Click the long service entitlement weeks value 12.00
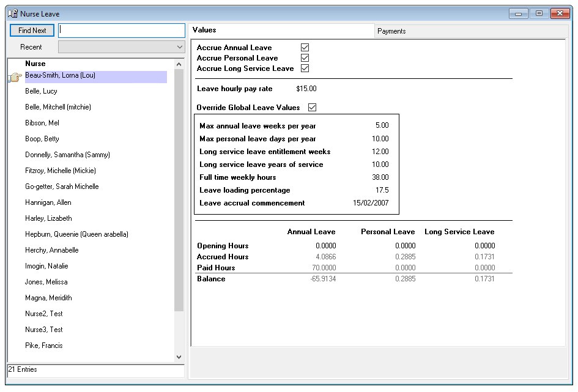Image resolution: width=578 pixels, height=392 pixels. click(x=380, y=152)
